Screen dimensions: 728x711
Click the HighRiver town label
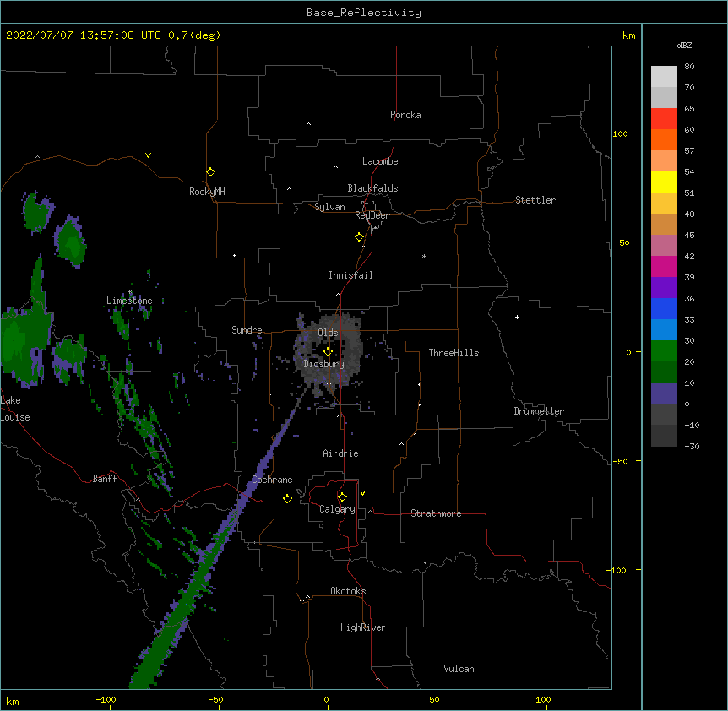click(x=363, y=627)
